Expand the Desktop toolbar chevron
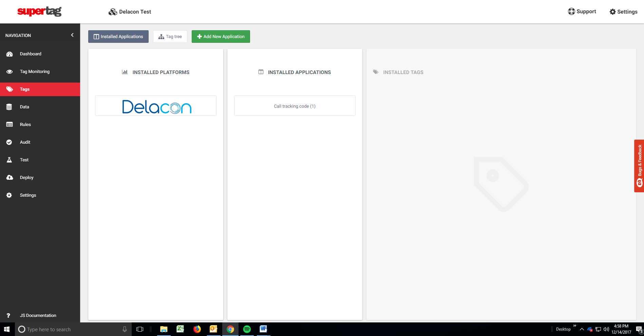Viewport: 644px width, 336px height. pos(574,326)
